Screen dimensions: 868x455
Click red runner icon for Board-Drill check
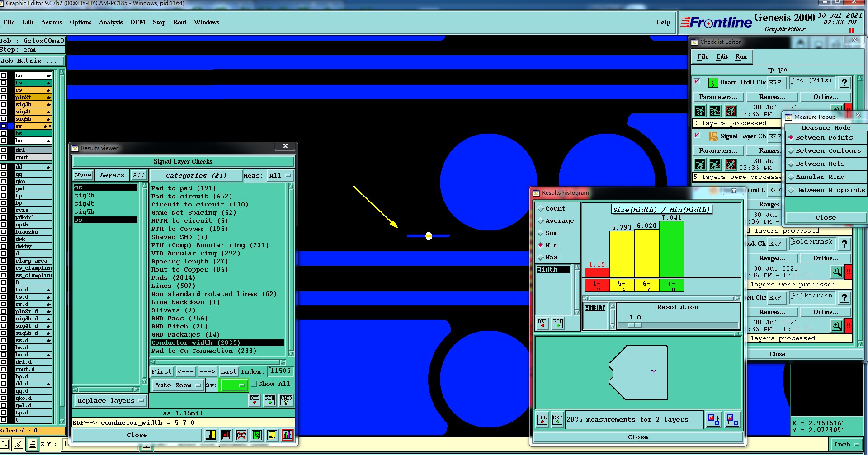point(731,110)
